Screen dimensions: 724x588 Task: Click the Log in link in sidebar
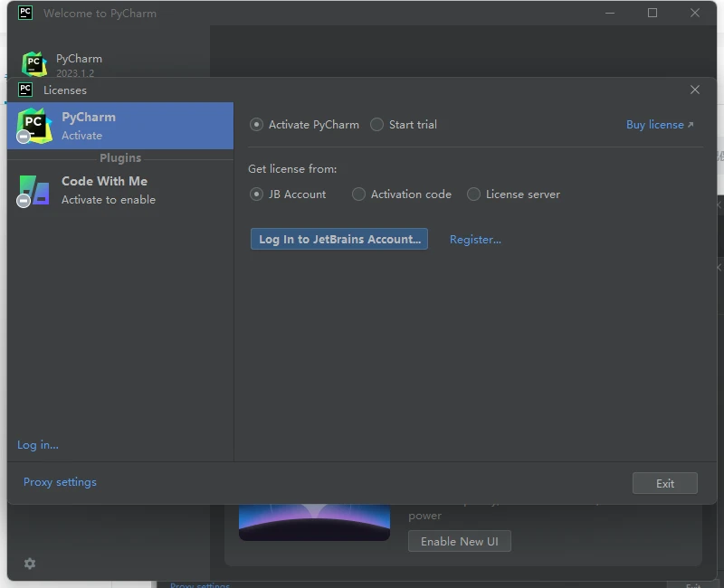[x=38, y=445]
